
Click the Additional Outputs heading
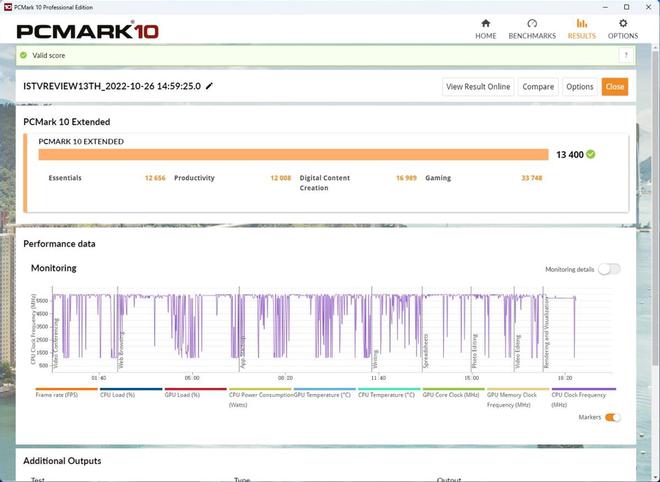[x=62, y=461]
